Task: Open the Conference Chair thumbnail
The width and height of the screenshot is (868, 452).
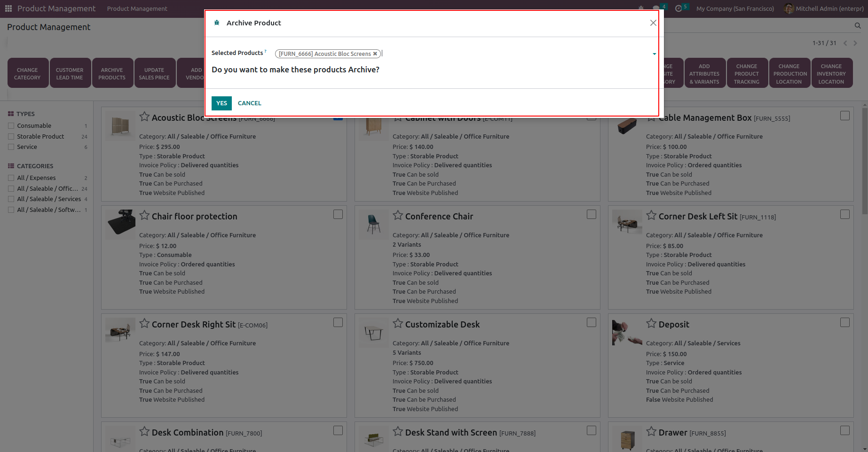Action: [x=374, y=224]
